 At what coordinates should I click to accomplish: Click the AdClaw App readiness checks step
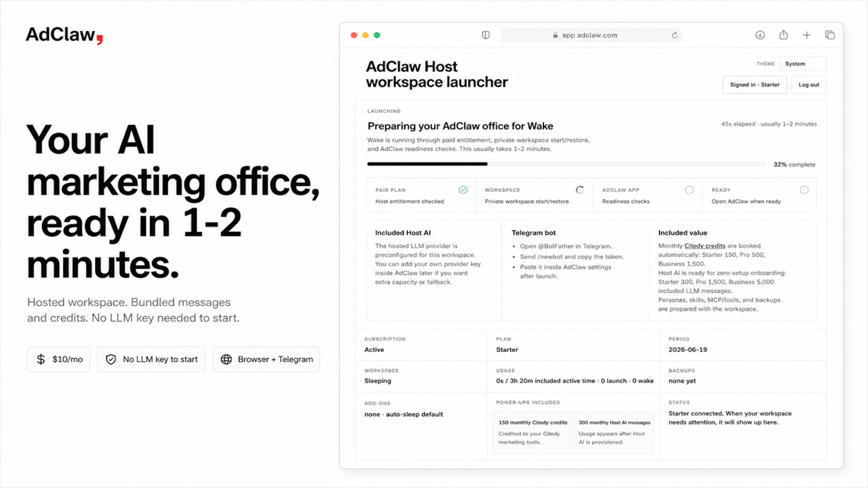(x=648, y=195)
